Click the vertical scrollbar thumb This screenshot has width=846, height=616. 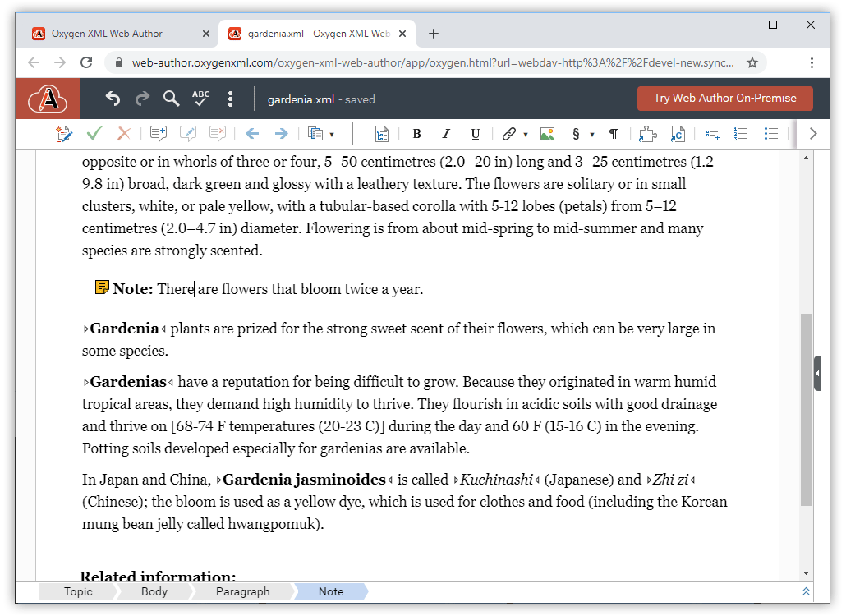806,410
